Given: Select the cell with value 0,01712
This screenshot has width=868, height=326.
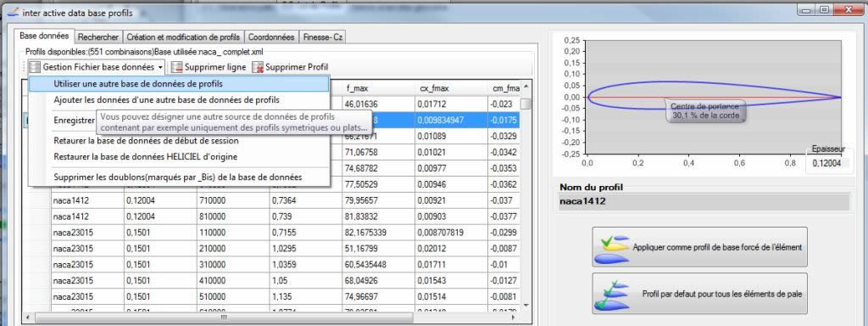Looking at the screenshot, I should (451, 104).
